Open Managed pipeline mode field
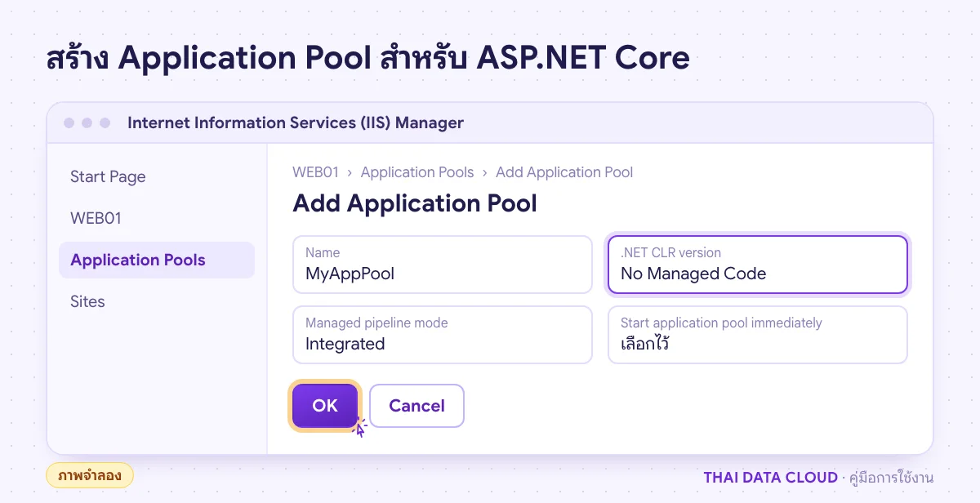The image size is (980, 503). [x=443, y=335]
